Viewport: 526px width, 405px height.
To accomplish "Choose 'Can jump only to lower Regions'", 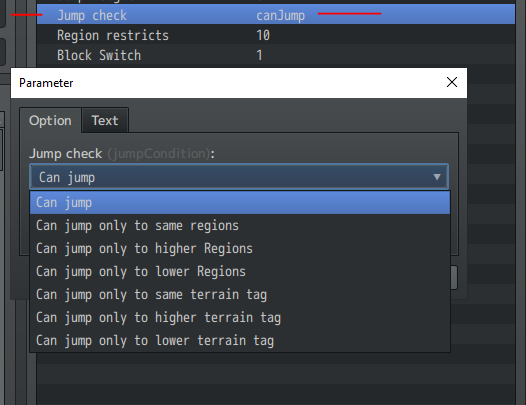I will coord(240,271).
